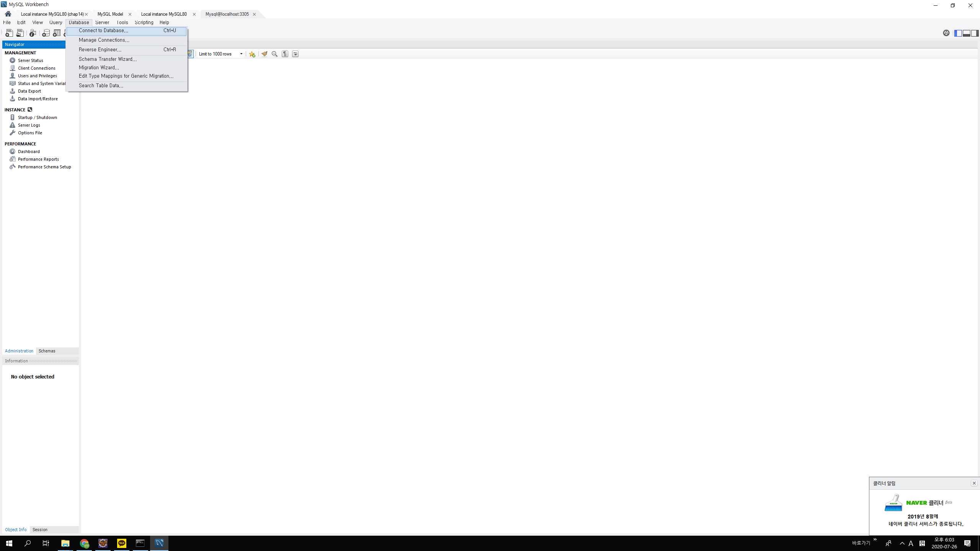Toggle the left sidebar panel
The image size is (980, 551).
click(x=958, y=33)
